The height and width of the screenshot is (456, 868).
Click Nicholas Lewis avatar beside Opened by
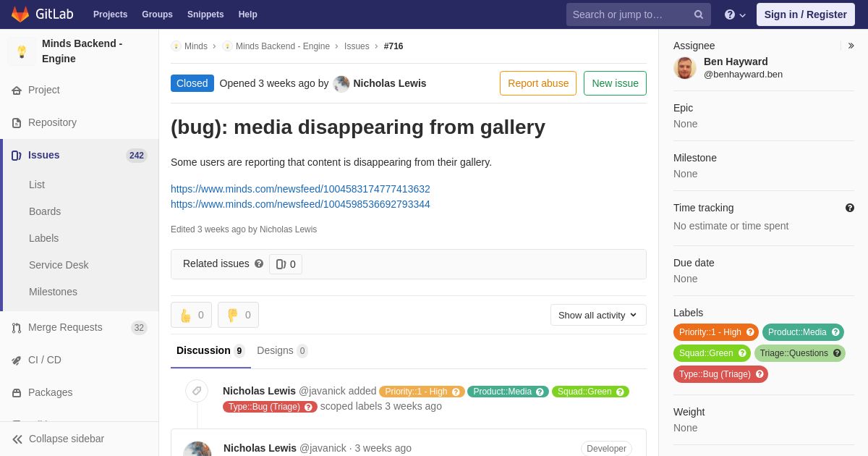click(341, 83)
